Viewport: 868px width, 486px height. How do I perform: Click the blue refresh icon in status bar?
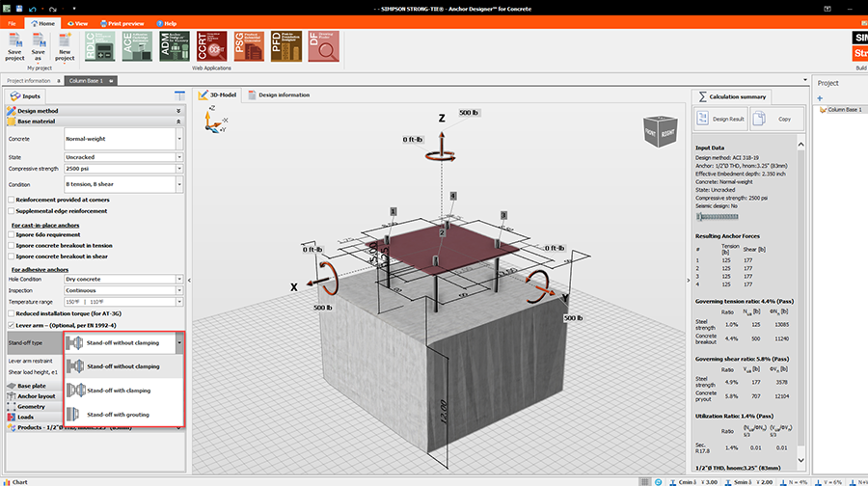click(658, 481)
